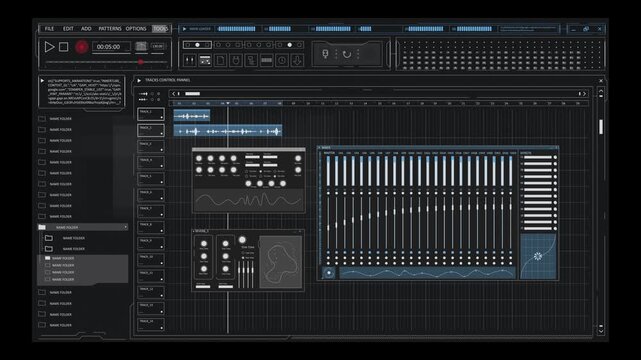The width and height of the screenshot is (641, 360).
Task: Open the PATTERNS menu
Action: [x=110, y=29]
